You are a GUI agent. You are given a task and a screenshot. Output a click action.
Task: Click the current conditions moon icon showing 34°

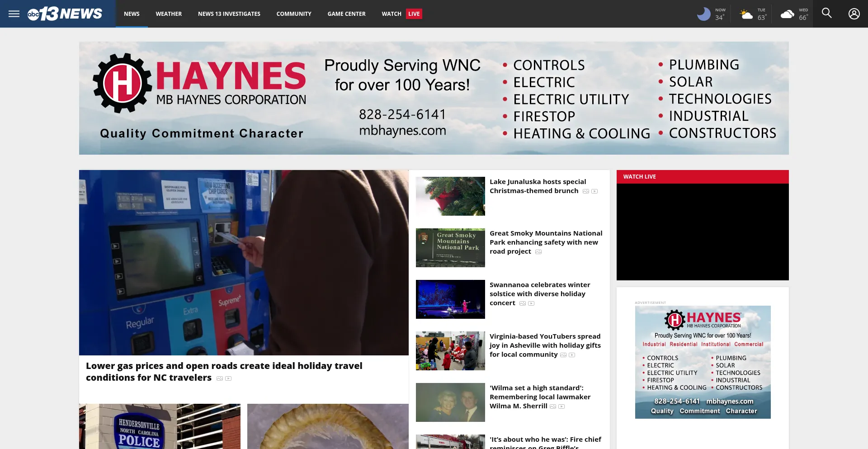click(704, 14)
